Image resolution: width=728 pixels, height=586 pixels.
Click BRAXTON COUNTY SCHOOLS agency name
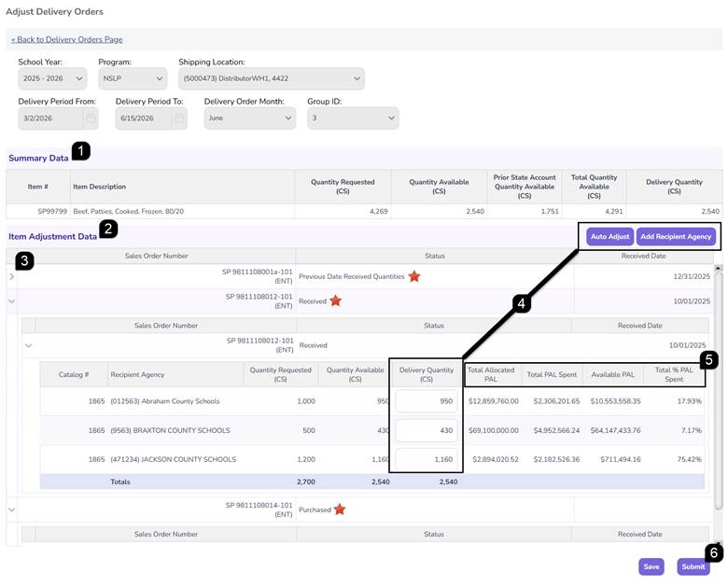pyautogui.click(x=170, y=430)
